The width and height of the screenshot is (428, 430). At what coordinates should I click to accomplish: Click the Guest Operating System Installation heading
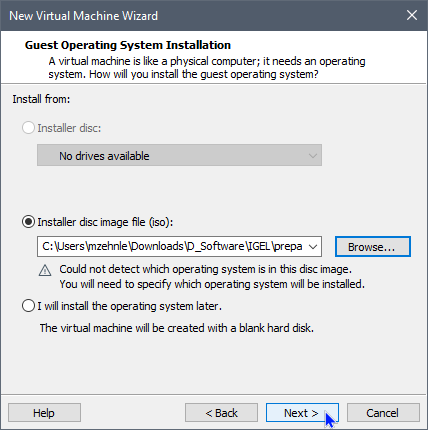coord(128,45)
